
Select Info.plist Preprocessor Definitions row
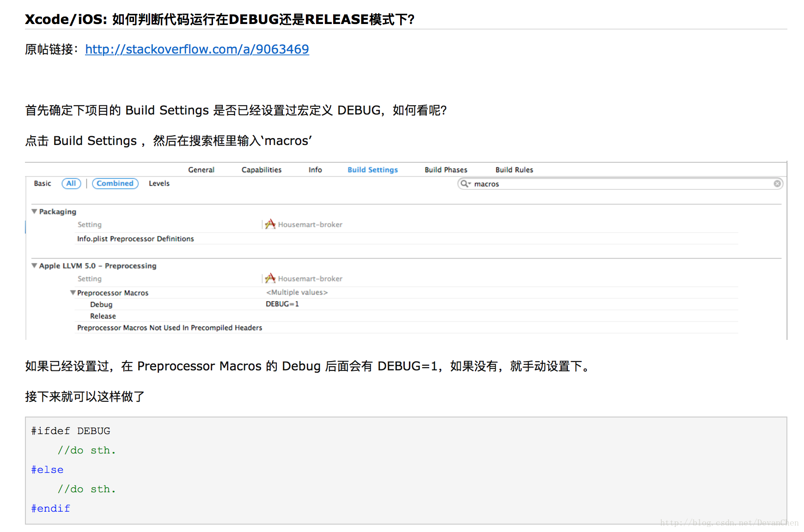pos(407,239)
